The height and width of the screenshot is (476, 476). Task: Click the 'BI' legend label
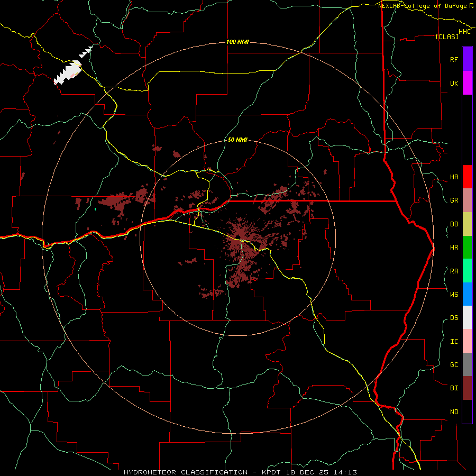tap(454, 388)
